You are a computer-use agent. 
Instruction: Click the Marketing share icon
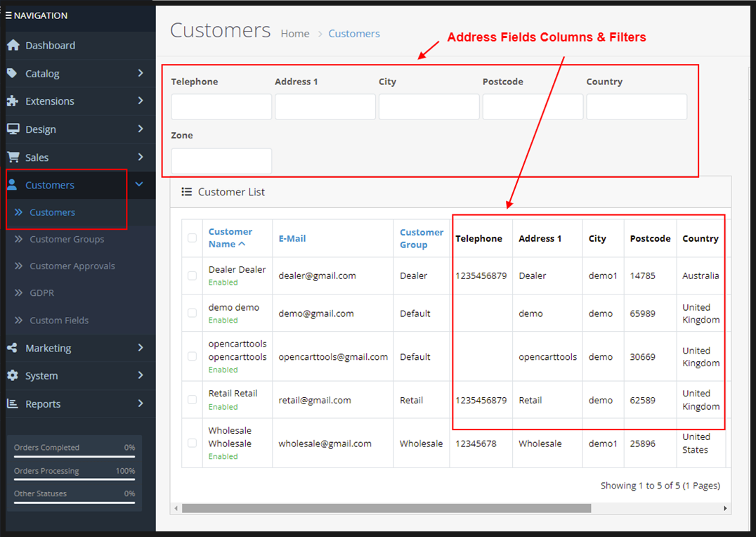pyautogui.click(x=13, y=348)
